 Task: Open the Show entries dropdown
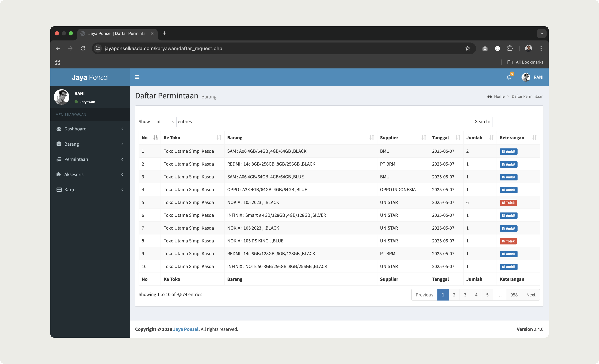164,122
